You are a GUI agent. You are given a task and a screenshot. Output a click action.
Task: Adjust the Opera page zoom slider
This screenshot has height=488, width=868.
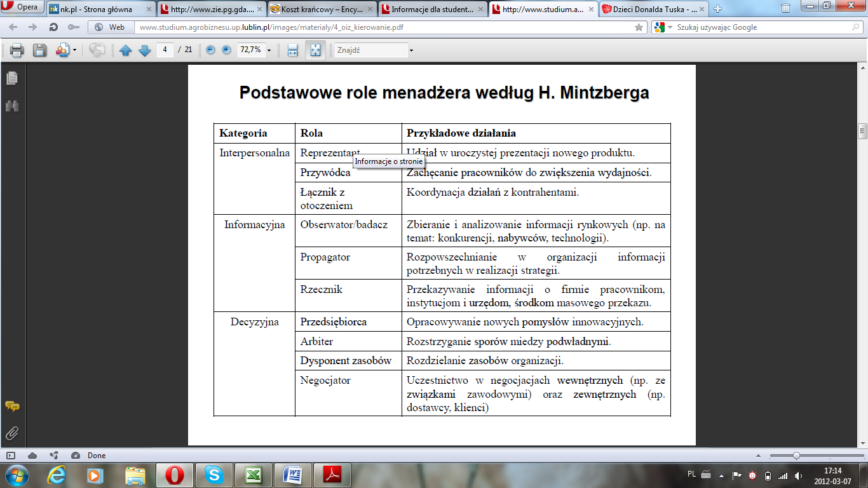coord(796,456)
